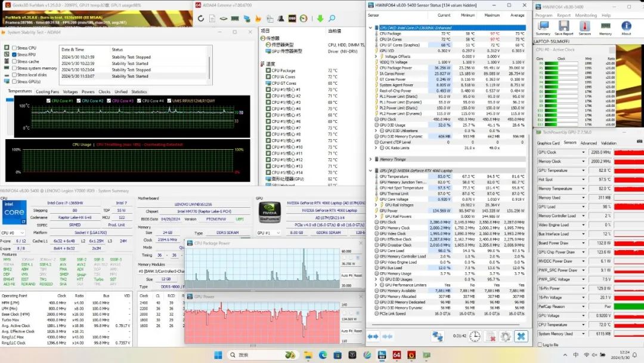Collapse the CPU [#0] Intel Core sensor group
Viewport: 644px width, 363px height.
(370, 28)
